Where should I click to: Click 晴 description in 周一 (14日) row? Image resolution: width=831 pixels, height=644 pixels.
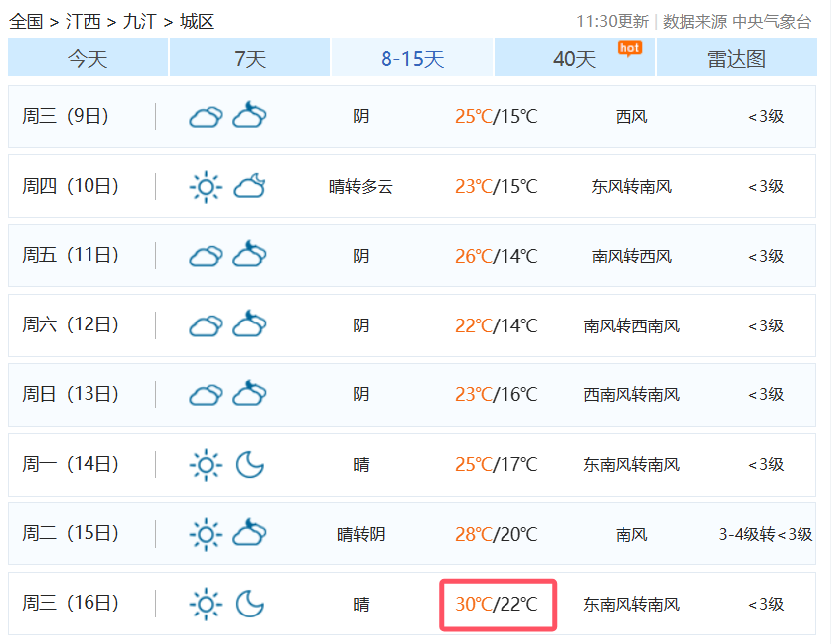(x=361, y=465)
